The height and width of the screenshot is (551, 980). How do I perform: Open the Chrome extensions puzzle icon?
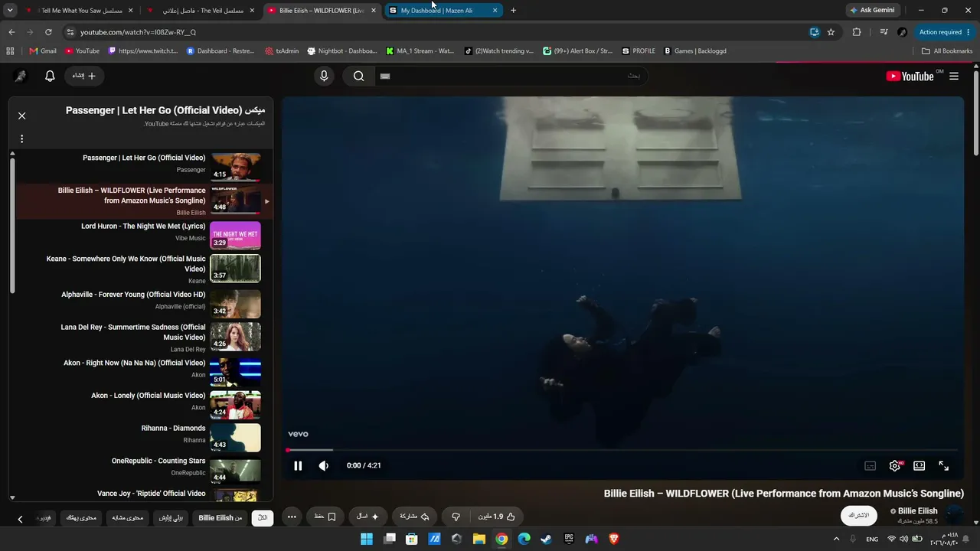click(x=857, y=32)
